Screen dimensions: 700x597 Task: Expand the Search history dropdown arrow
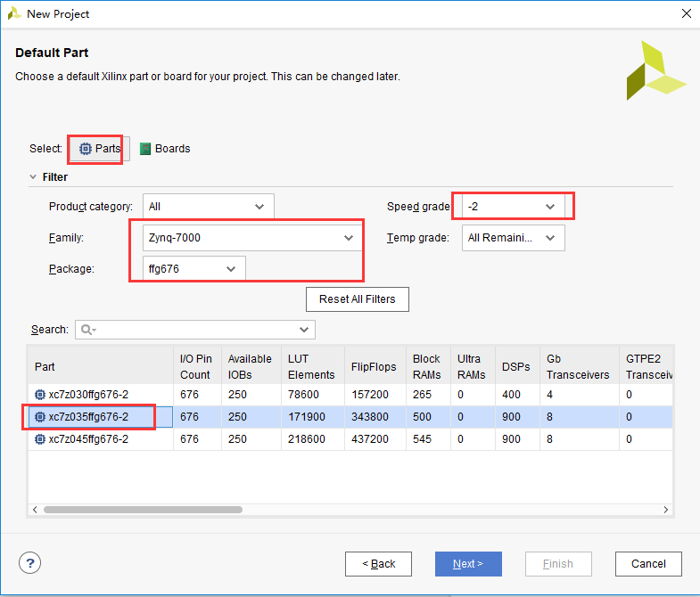coord(304,330)
